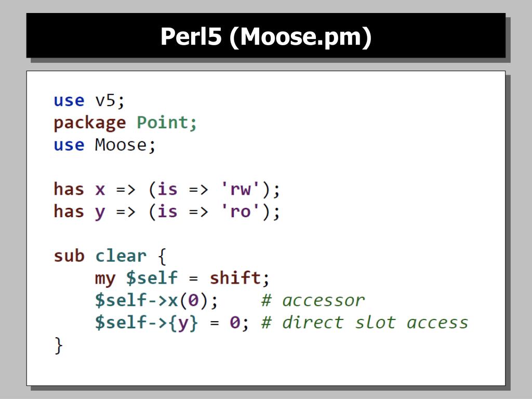
Task: Click the 'ro' string literal
Action: tap(240, 211)
